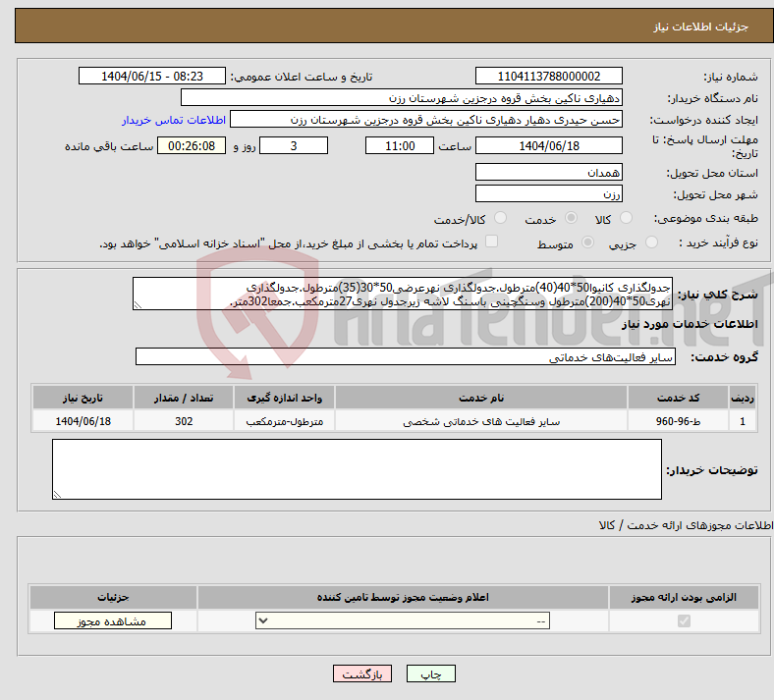Click the ردیف column header
The width and height of the screenshot is (774, 700).
[743, 398]
